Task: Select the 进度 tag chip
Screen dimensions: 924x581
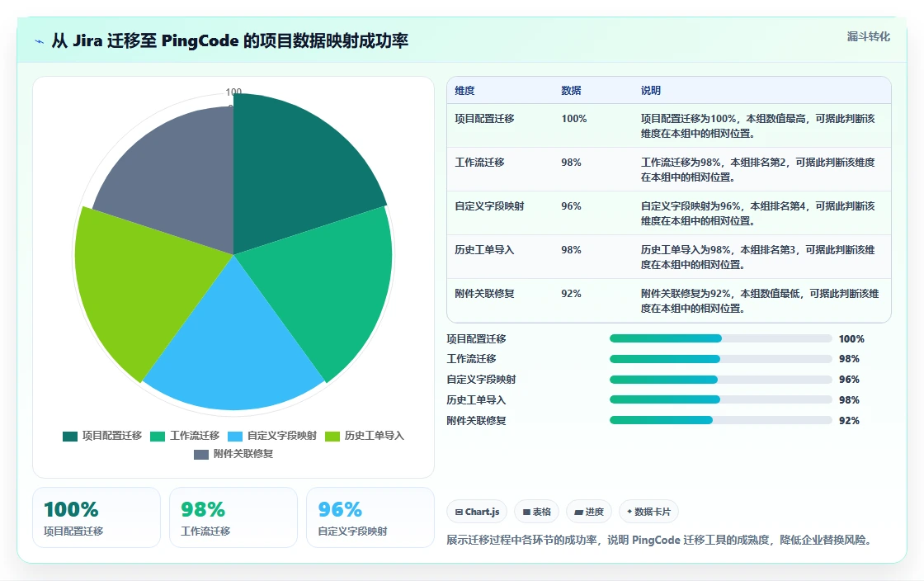Action: click(x=589, y=512)
